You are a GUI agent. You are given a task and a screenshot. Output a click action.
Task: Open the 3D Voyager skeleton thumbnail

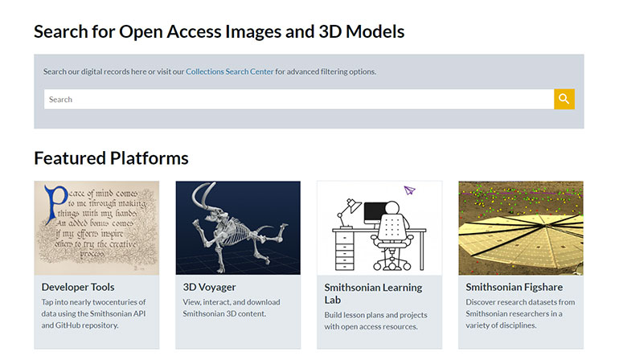238,228
